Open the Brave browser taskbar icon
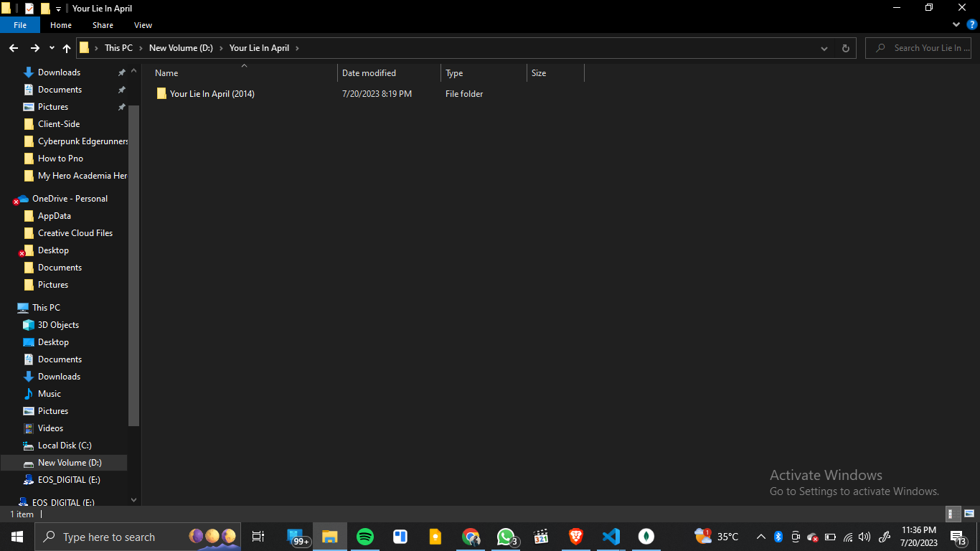 [x=575, y=537]
